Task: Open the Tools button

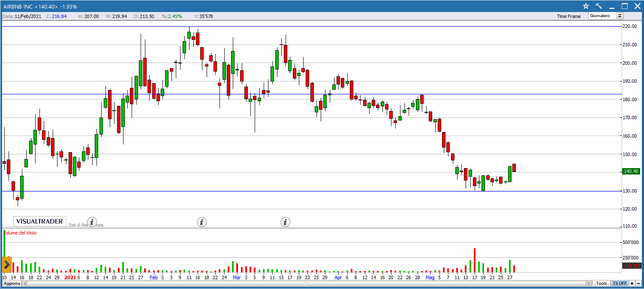Action: click(602, 283)
